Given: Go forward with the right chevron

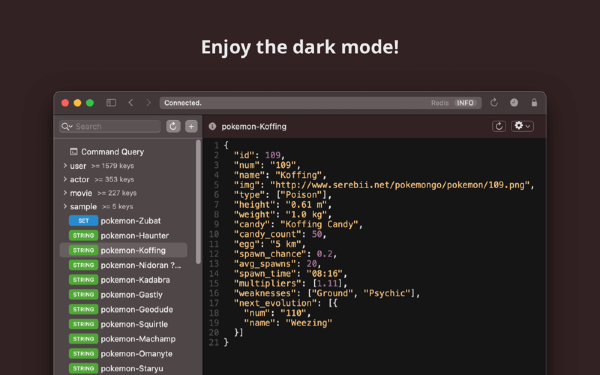Looking at the screenshot, I should [x=148, y=103].
